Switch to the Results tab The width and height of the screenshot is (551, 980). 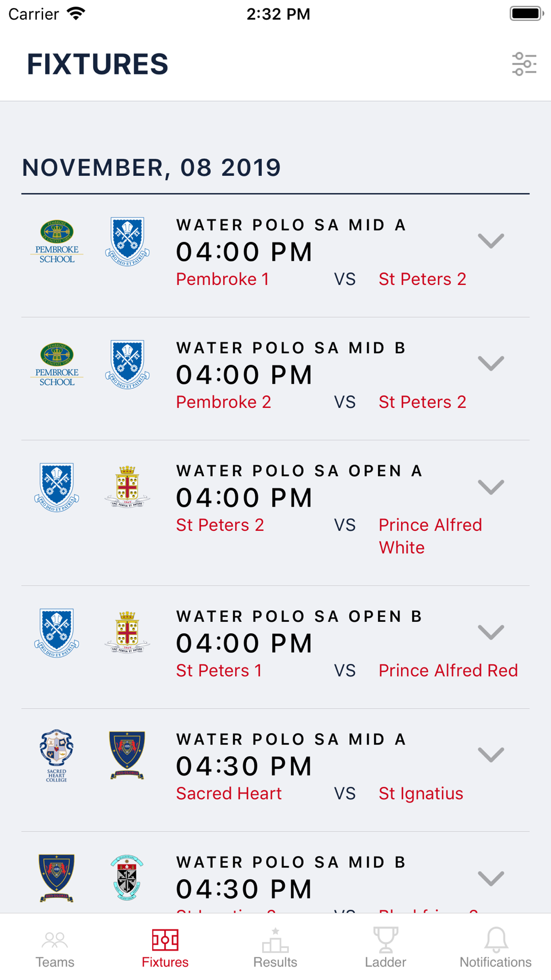(x=275, y=948)
